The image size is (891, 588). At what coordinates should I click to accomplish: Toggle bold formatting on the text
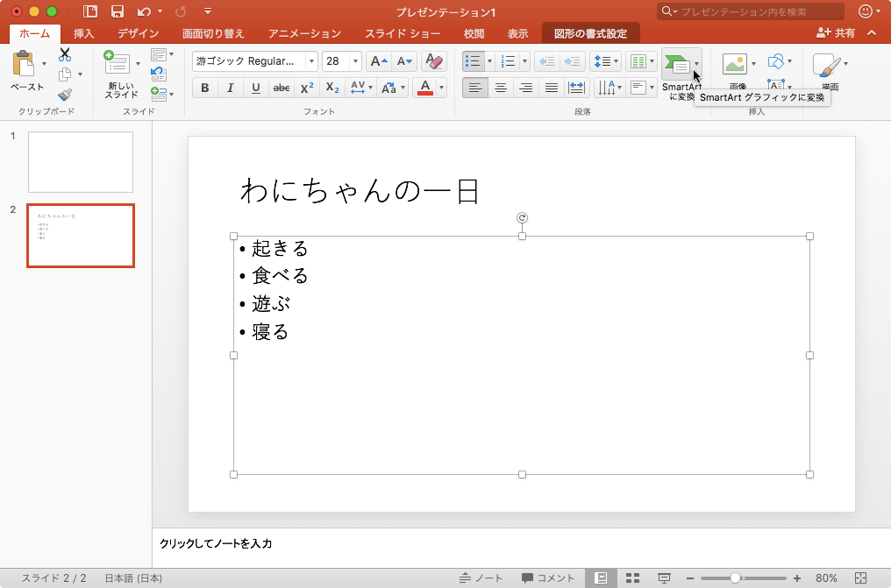point(203,88)
